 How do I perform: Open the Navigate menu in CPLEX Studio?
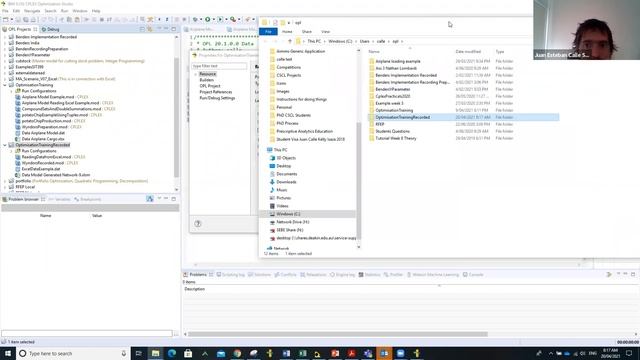[32, 11]
